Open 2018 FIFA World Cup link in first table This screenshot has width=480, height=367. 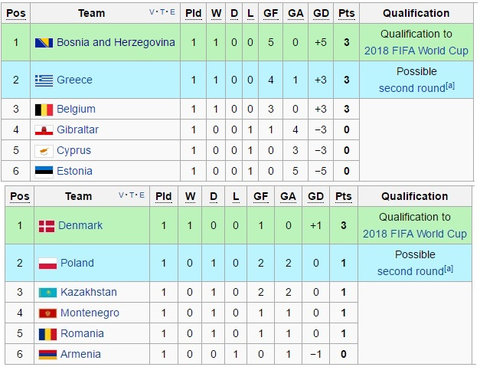coord(416,51)
